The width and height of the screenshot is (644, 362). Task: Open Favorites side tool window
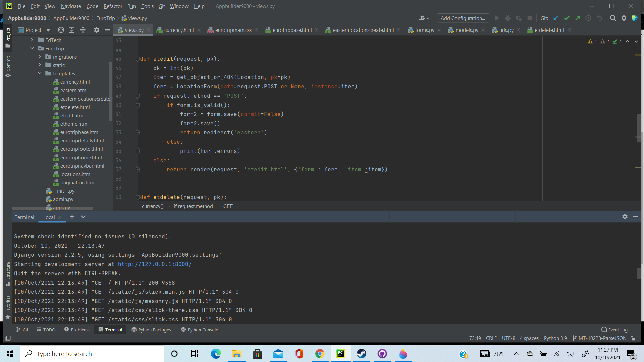tap(8, 307)
